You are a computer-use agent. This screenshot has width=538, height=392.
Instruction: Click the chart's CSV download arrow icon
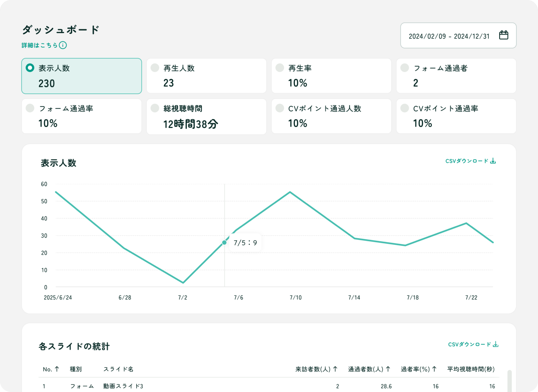493,161
